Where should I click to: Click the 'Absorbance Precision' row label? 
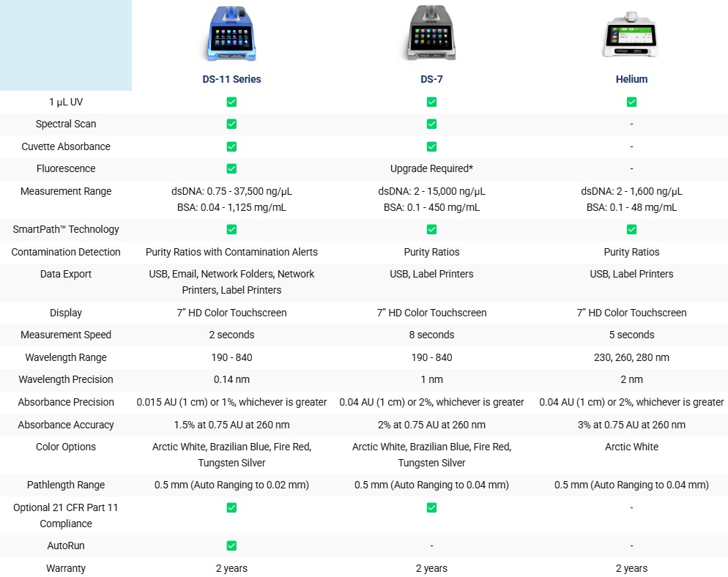66,402
